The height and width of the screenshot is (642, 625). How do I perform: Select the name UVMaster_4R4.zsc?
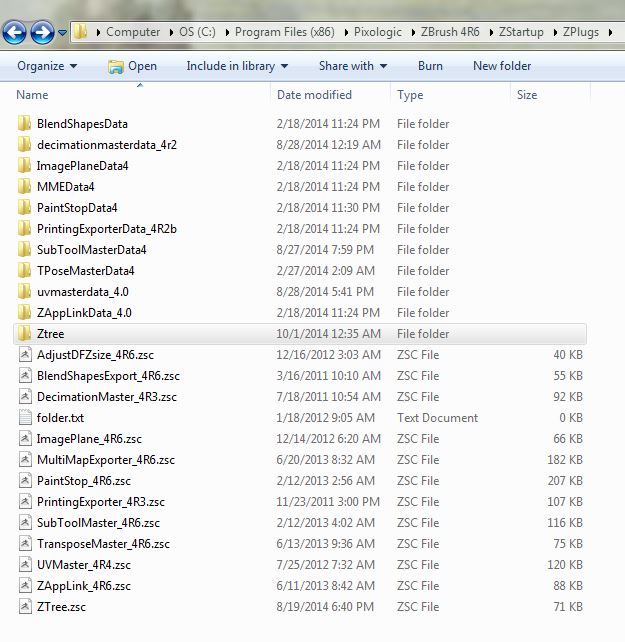point(84,565)
